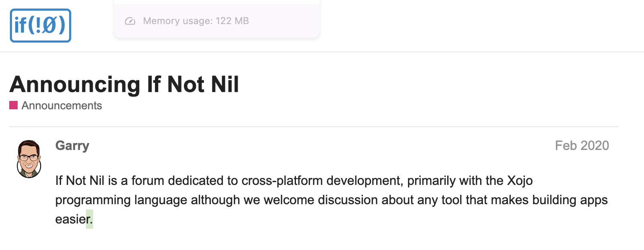Click the if(!0) site logo

point(41,26)
